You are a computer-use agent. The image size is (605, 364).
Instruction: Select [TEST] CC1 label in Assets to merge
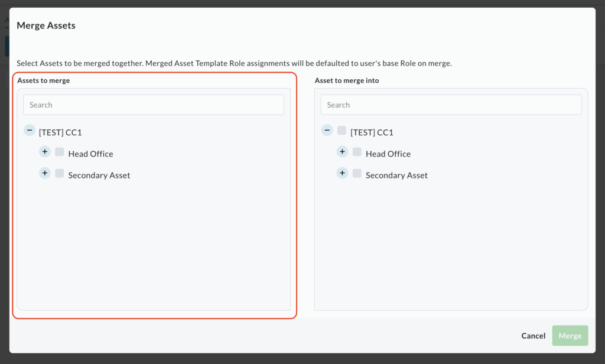point(60,132)
